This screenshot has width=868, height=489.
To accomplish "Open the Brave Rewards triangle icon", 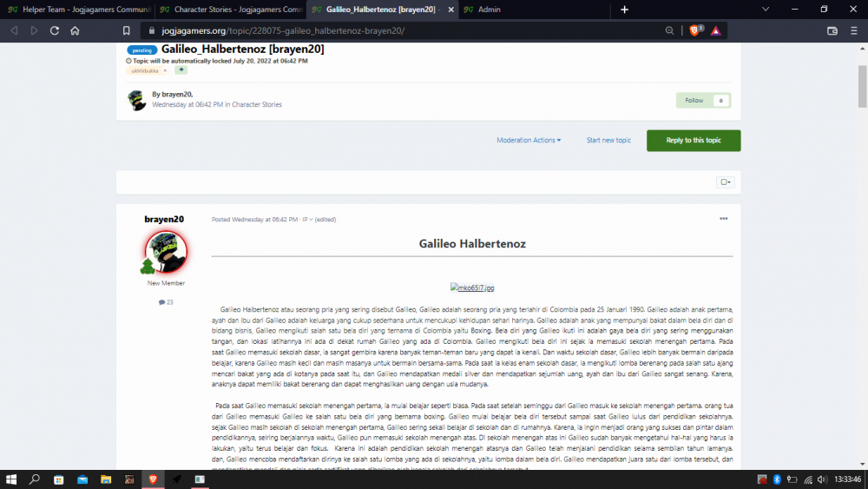I will pos(716,31).
